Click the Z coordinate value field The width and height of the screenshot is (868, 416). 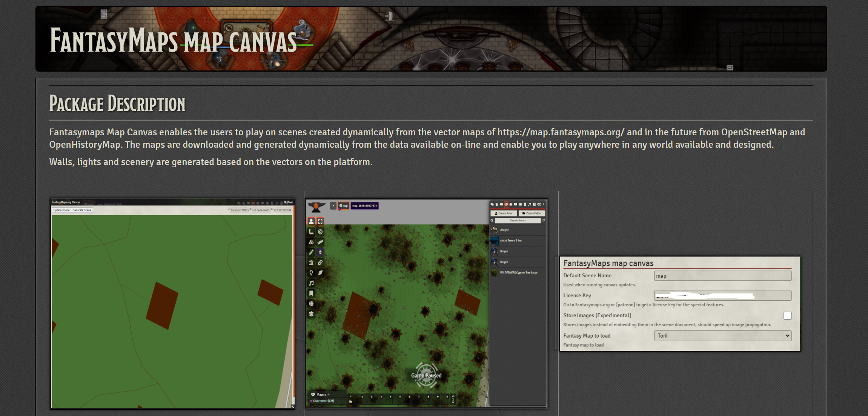(x=240, y=210)
